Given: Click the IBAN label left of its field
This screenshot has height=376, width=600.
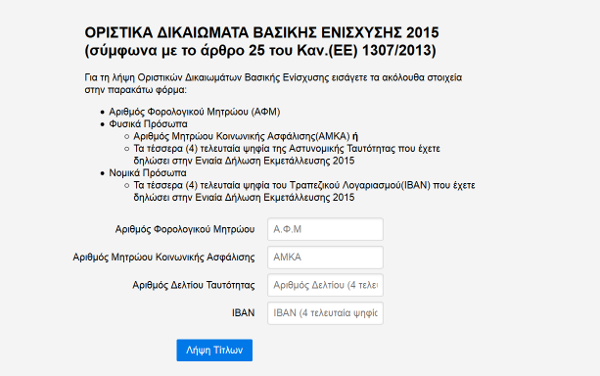Looking at the screenshot, I should click(x=243, y=313).
